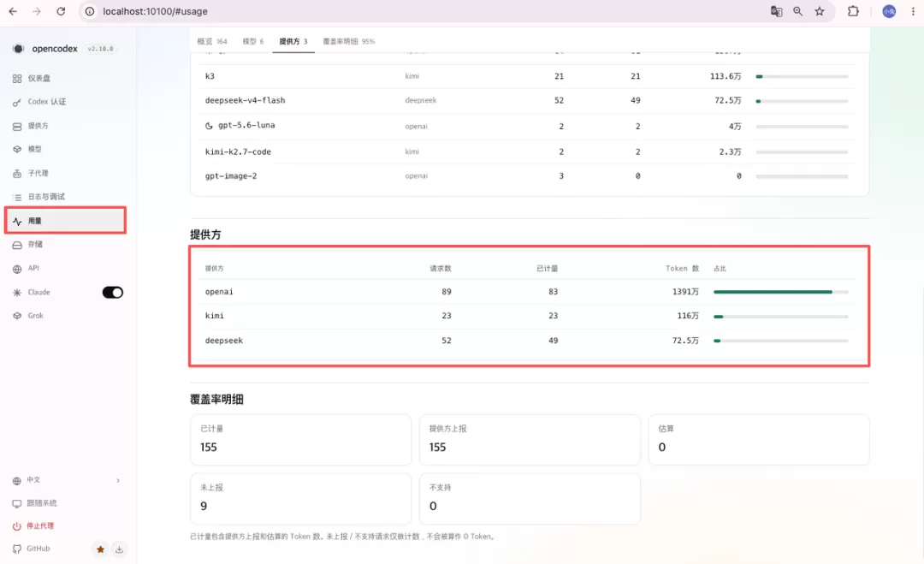The width and height of the screenshot is (924, 564).
Task: Click the browser forward arrow
Action: (x=37, y=11)
